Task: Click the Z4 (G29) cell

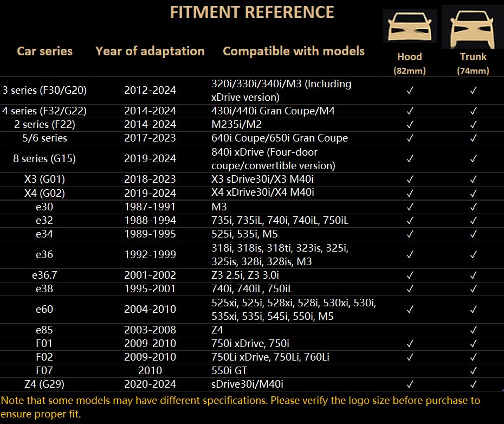Action: click(x=44, y=384)
